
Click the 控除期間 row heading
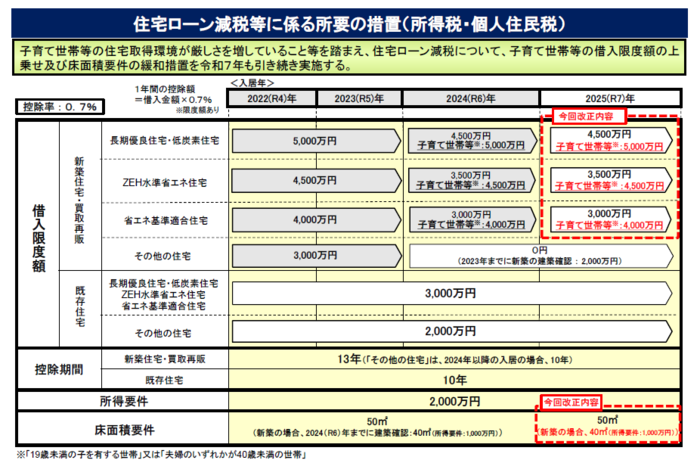pos(59,366)
